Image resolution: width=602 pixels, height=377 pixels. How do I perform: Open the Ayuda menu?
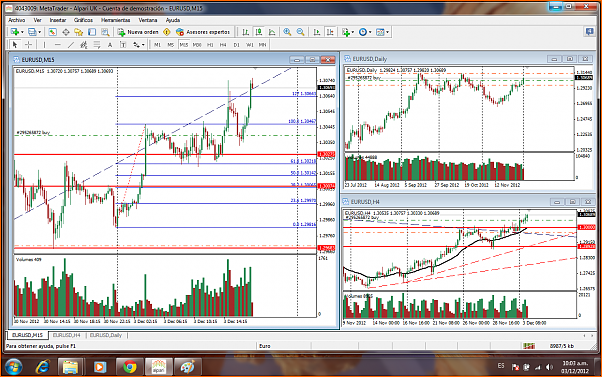173,20
